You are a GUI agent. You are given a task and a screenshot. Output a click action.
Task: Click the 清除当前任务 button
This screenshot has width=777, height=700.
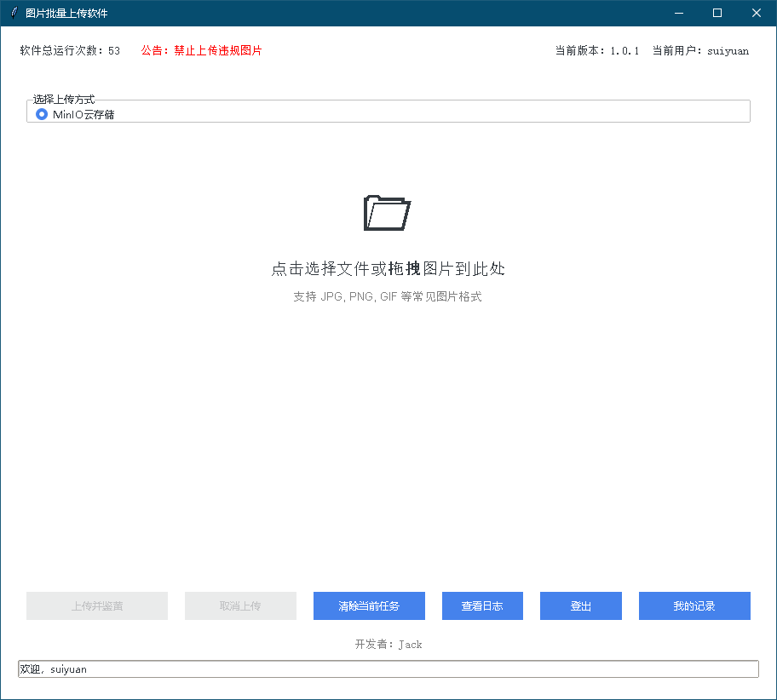pos(368,605)
